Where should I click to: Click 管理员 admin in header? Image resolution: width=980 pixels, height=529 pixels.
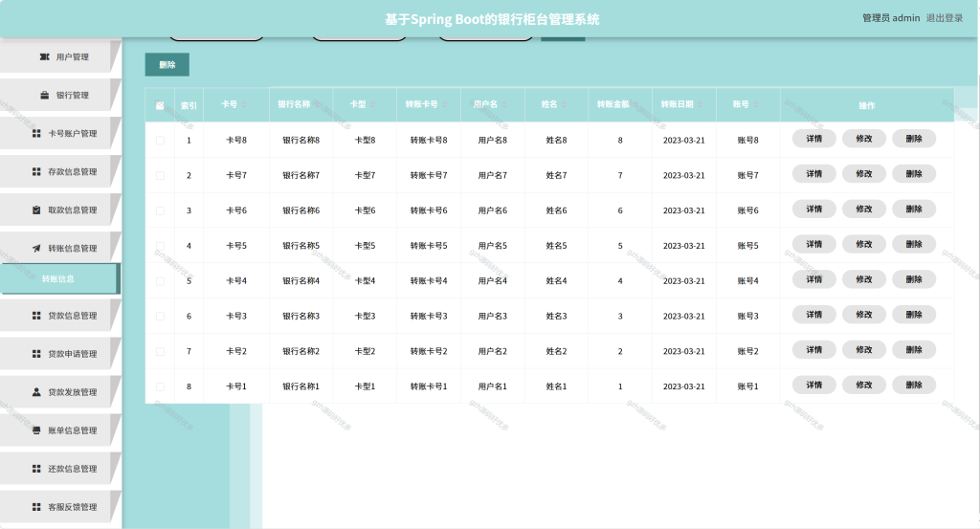(891, 18)
